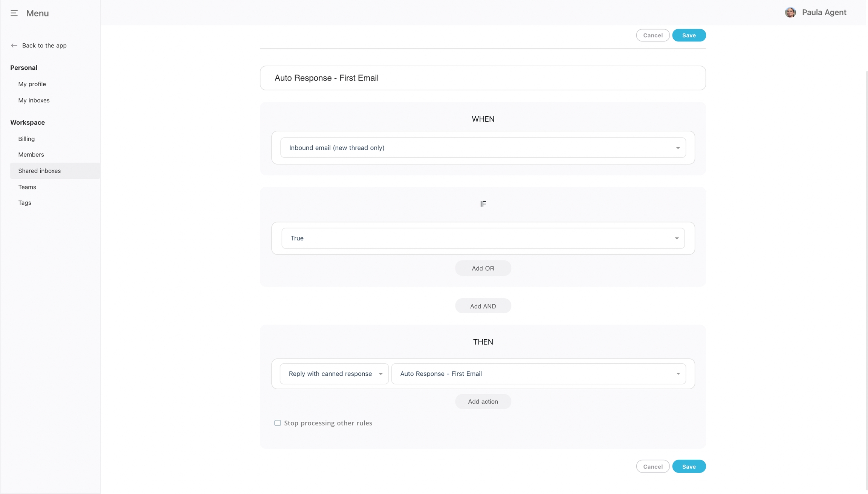Image resolution: width=868 pixels, height=494 pixels.
Task: Click the top Save button
Action: 688,35
